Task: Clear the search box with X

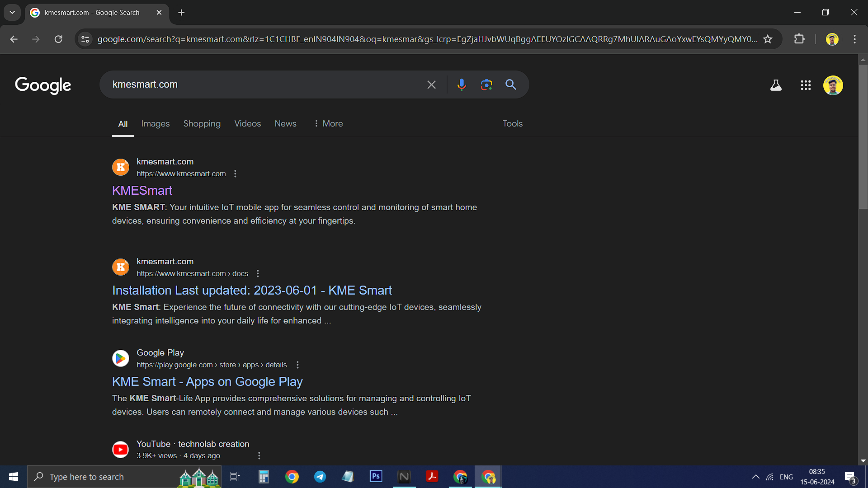Action: pyautogui.click(x=431, y=84)
